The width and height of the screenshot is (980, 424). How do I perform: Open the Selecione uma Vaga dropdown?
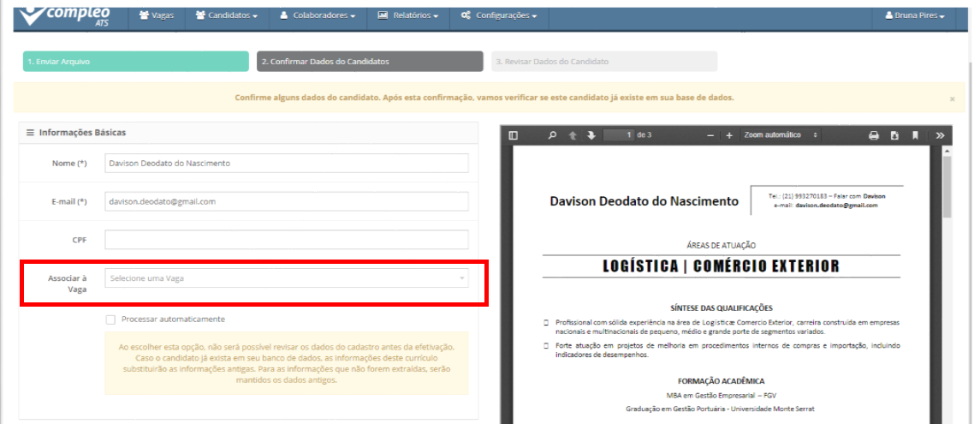click(x=286, y=278)
